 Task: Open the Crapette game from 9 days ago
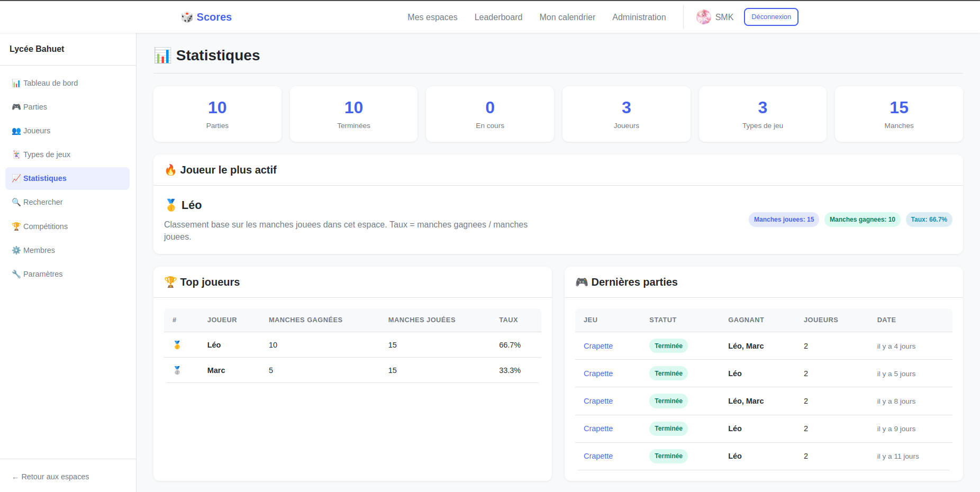[x=598, y=429]
